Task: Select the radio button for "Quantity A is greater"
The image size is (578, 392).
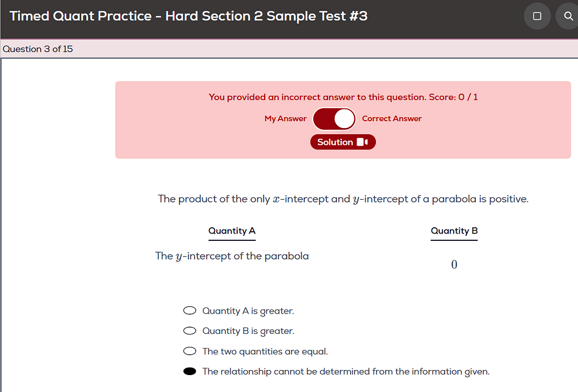Action: pyautogui.click(x=190, y=310)
